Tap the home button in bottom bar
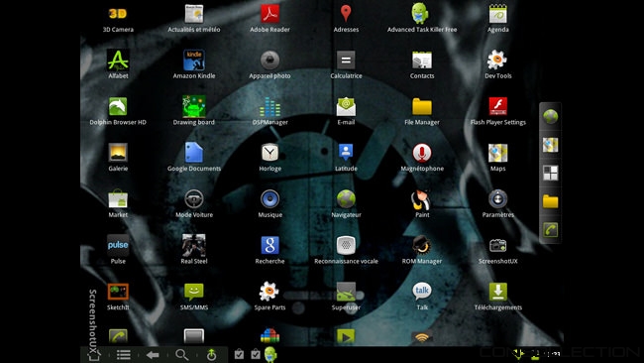 point(94,354)
